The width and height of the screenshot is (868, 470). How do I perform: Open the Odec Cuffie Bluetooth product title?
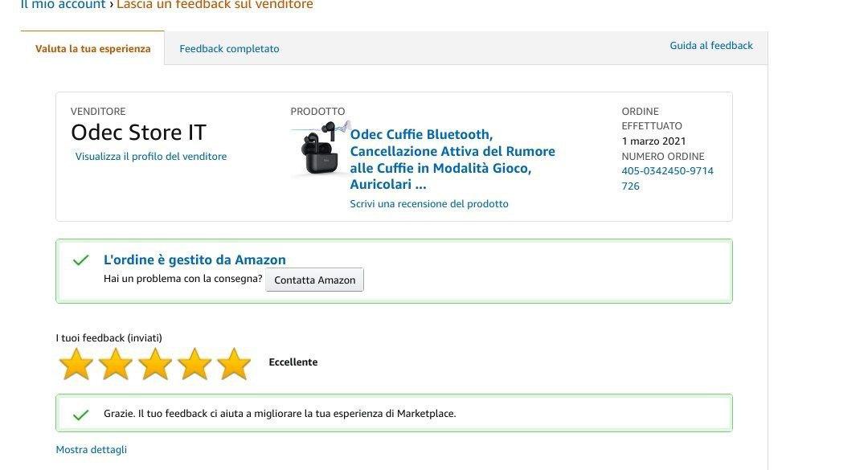click(452, 159)
